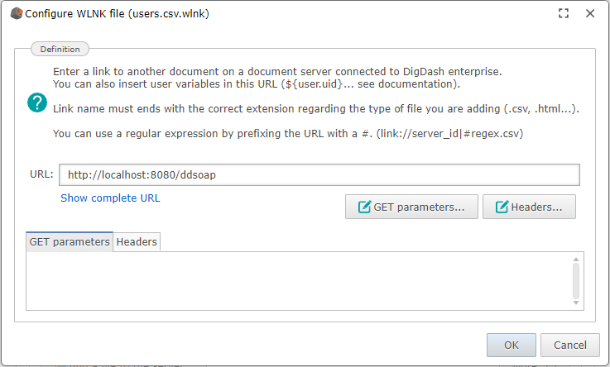Click the parameters list scrollbar up arrow

(576, 259)
